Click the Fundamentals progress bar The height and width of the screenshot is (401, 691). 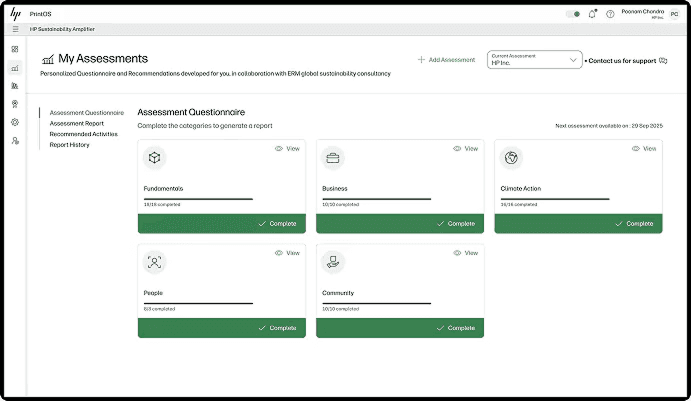pos(198,199)
